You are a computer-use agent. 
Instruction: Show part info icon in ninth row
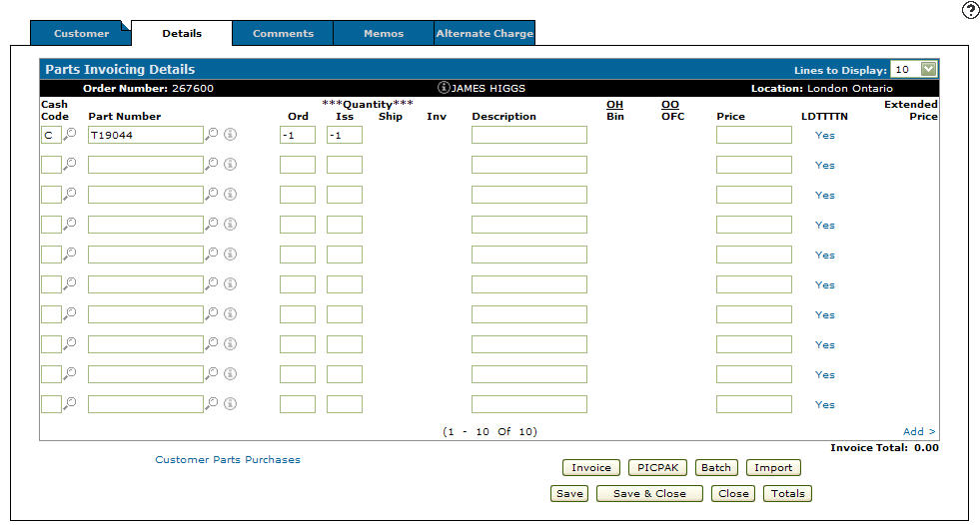(230, 374)
